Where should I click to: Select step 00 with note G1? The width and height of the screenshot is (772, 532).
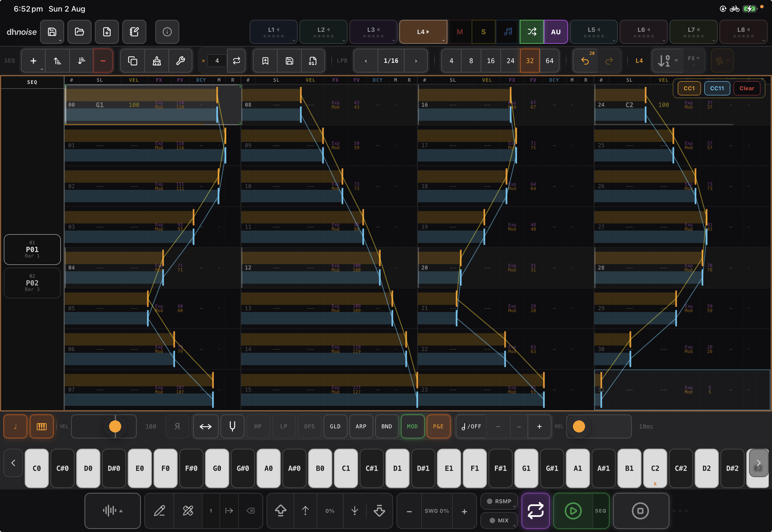153,105
